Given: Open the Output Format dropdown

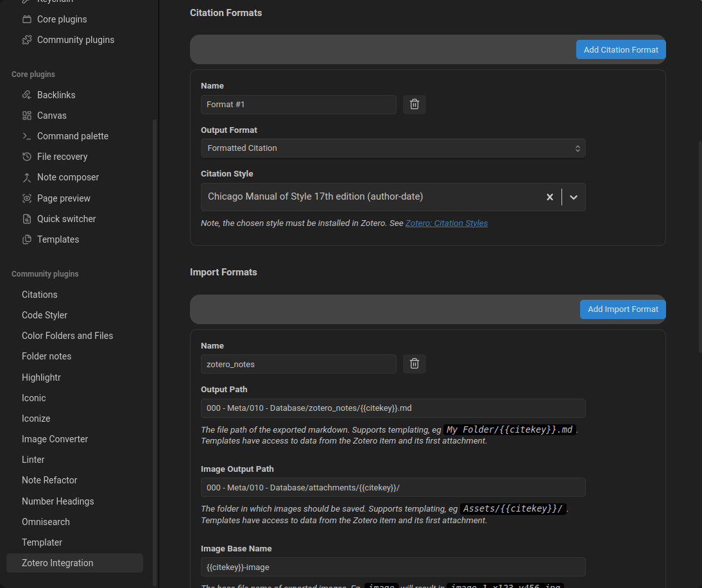Looking at the screenshot, I should (x=393, y=148).
